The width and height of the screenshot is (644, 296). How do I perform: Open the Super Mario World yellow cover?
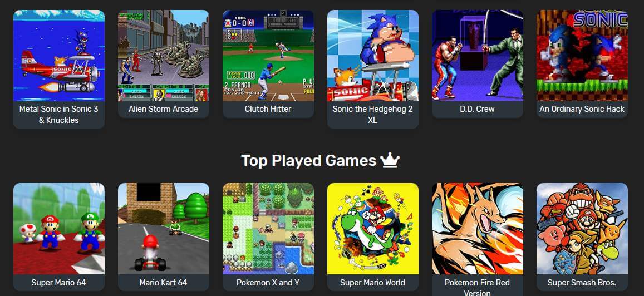point(373,229)
